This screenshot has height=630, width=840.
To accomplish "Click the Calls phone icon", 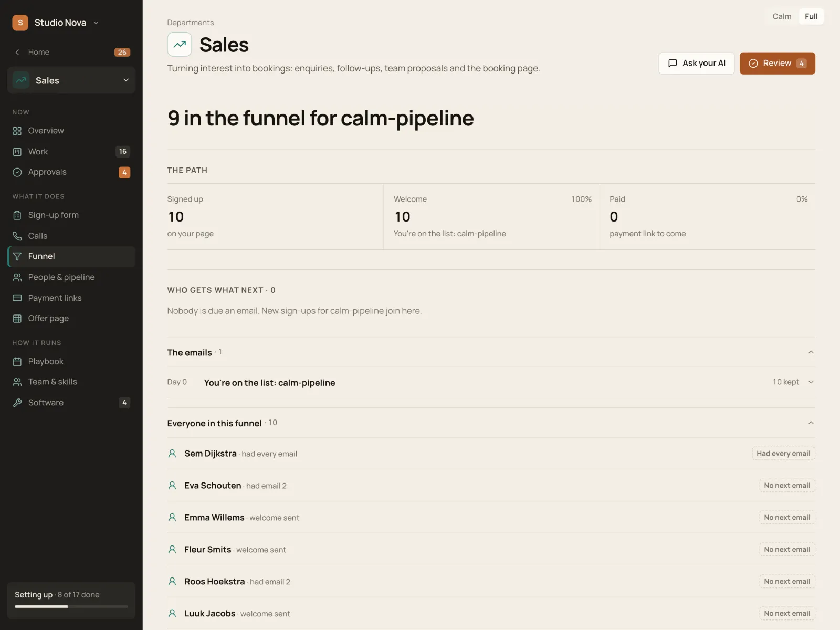I will pos(17,236).
